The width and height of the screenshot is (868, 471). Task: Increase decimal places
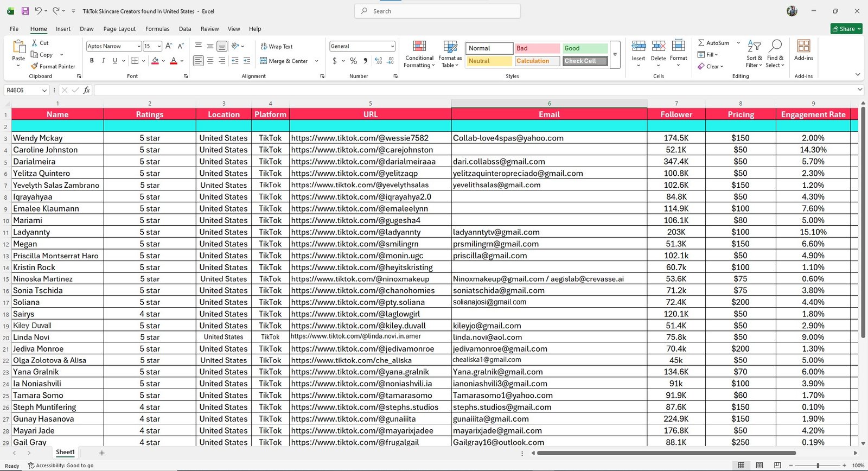(378, 61)
